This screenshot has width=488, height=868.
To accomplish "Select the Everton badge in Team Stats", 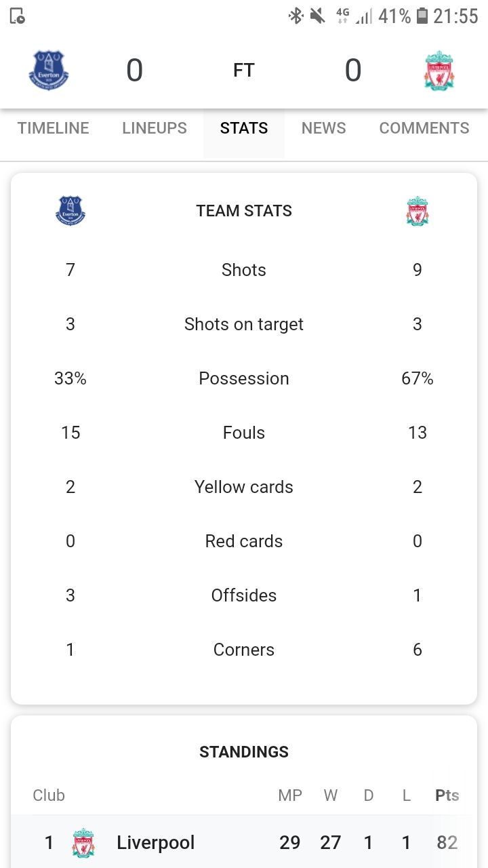I will point(70,211).
